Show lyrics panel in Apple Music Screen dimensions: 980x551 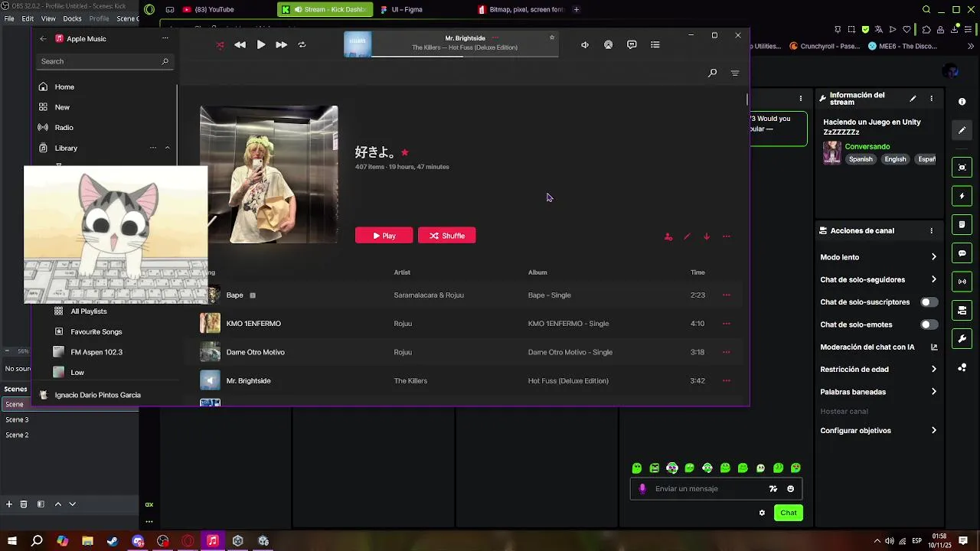[632, 45]
